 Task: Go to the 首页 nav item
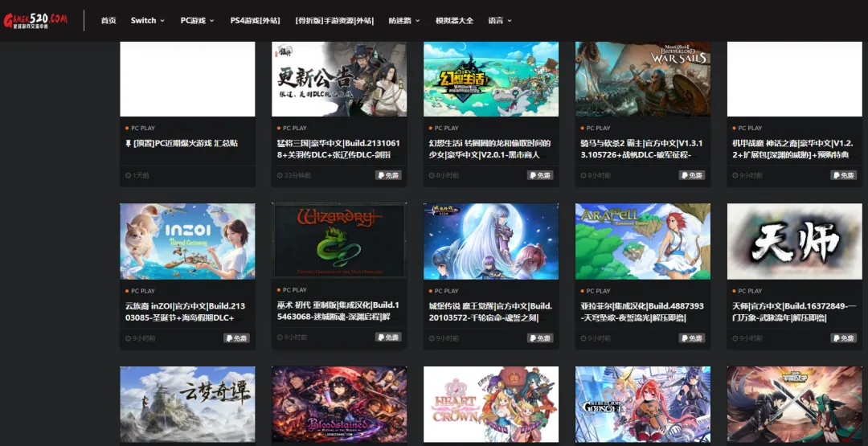click(108, 20)
